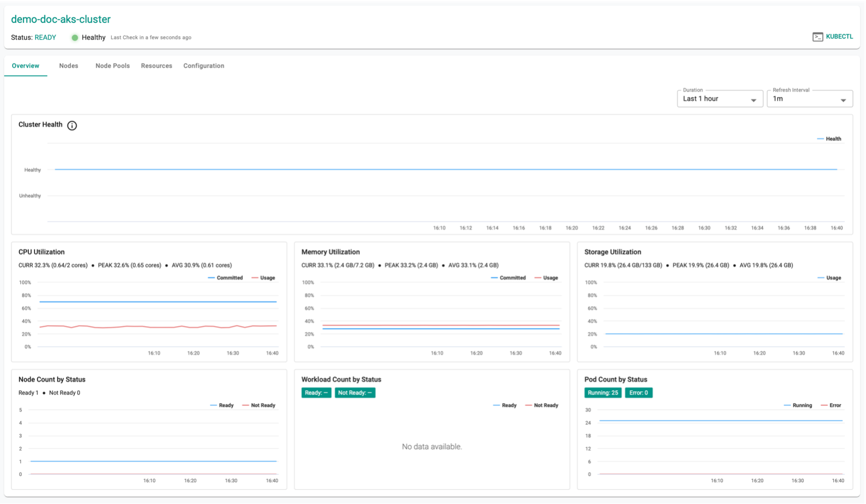This screenshot has width=866, height=504.
Task: Click the Running: 25 badge
Action: click(603, 393)
